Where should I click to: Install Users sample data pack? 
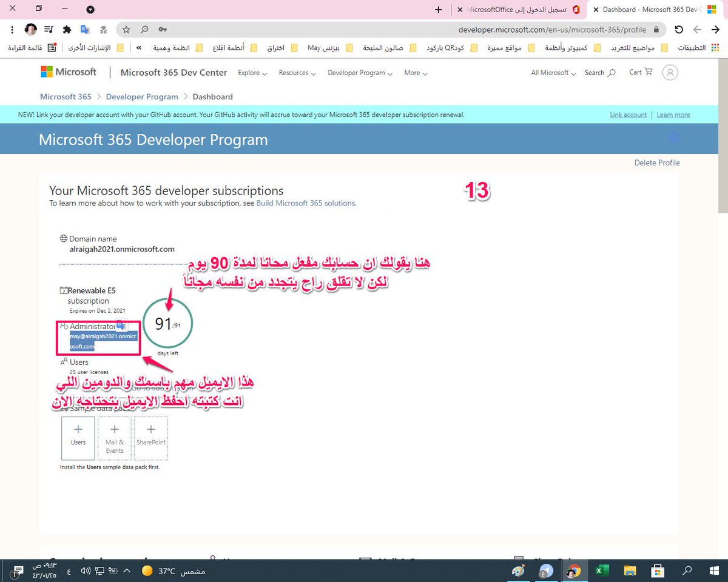tap(78, 438)
